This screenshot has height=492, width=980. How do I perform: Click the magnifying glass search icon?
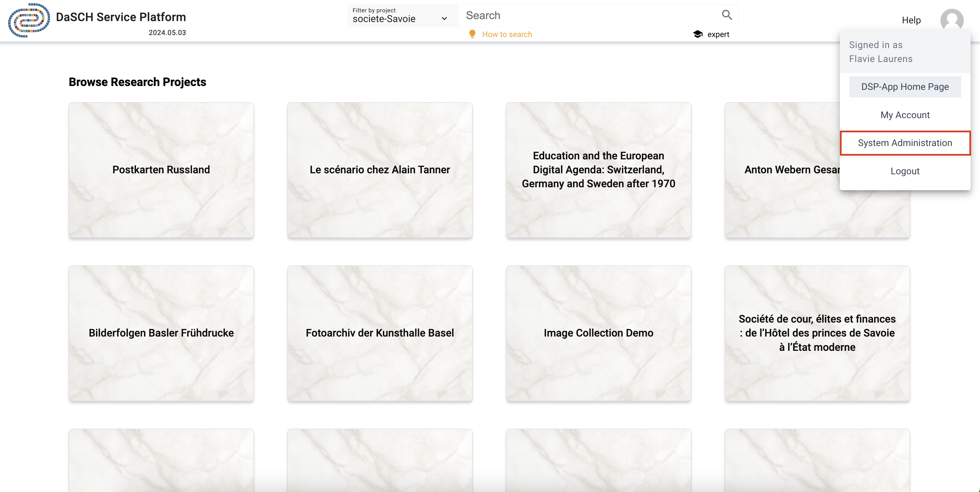tap(727, 15)
